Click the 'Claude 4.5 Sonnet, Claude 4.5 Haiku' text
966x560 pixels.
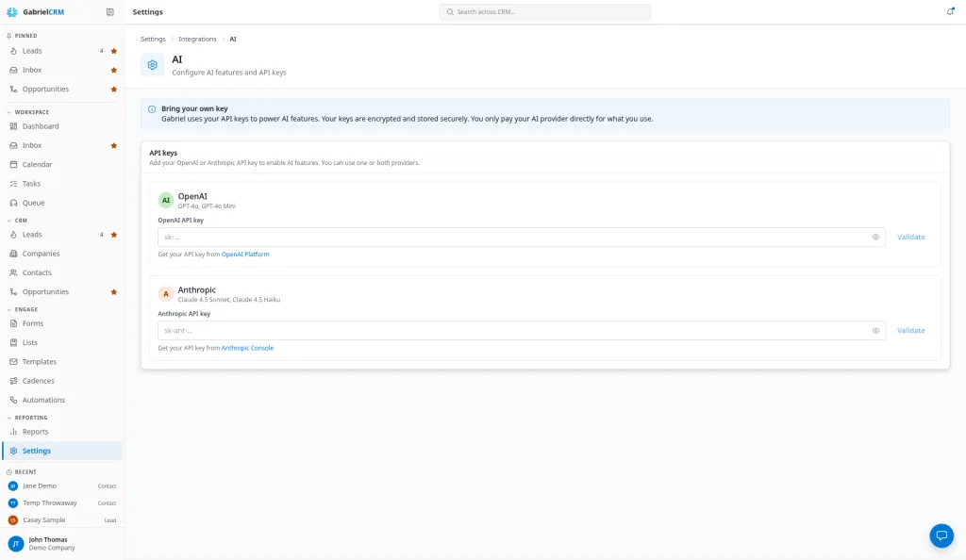coord(229,300)
